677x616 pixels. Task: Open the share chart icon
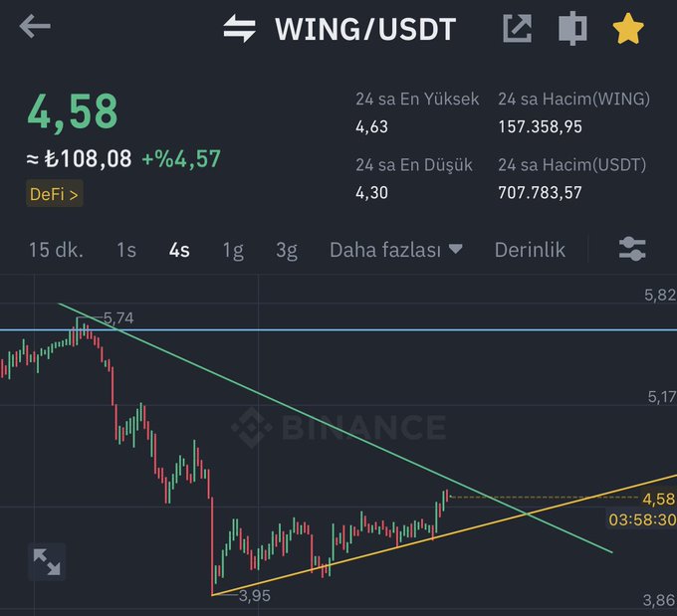(x=518, y=29)
